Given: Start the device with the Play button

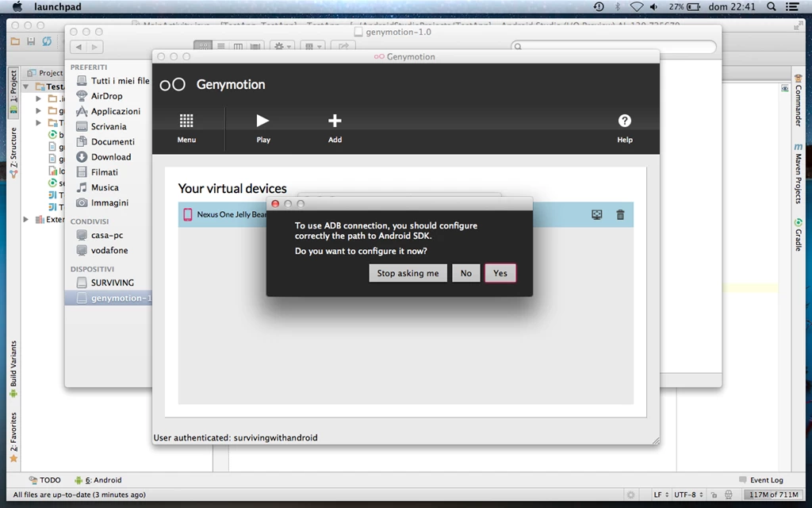Looking at the screenshot, I should 263,128.
